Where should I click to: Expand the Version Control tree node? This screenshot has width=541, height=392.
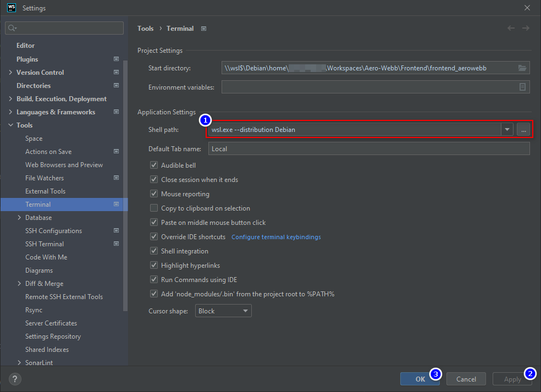[10, 72]
